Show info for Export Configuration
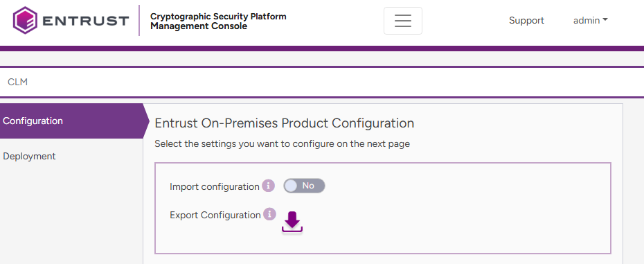The width and height of the screenshot is (644, 264). 269,214
